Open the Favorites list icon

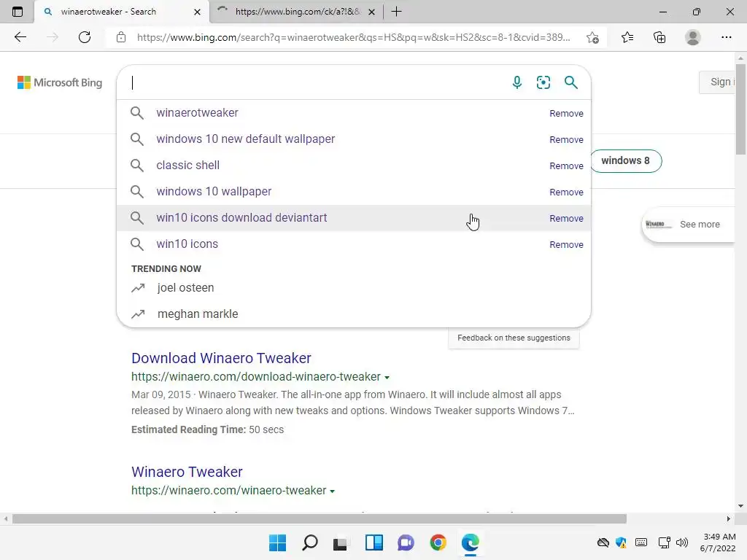627,37
